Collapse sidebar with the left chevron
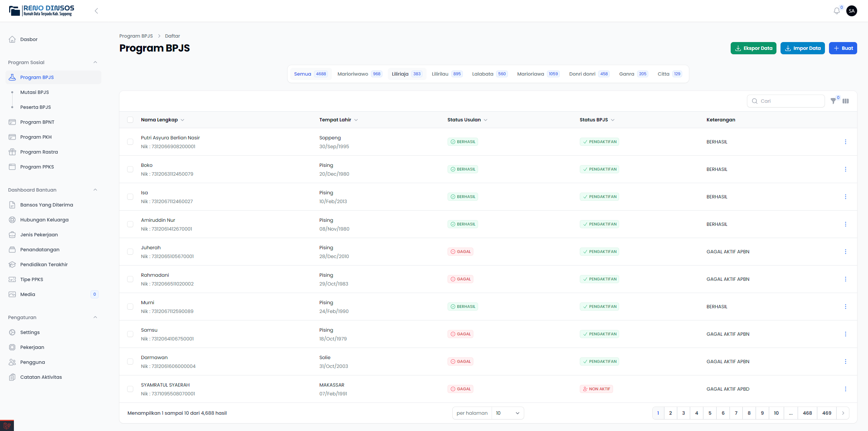The image size is (868, 431). (96, 11)
